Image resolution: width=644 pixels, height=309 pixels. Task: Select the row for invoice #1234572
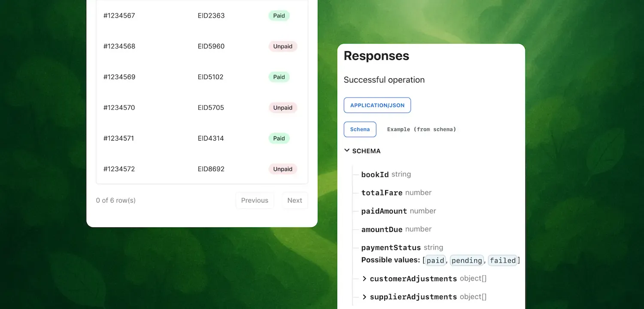pos(202,169)
